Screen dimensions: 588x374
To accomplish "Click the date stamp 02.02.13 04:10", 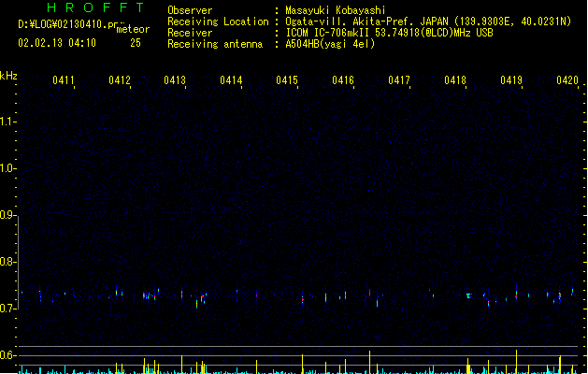I will (x=57, y=43).
